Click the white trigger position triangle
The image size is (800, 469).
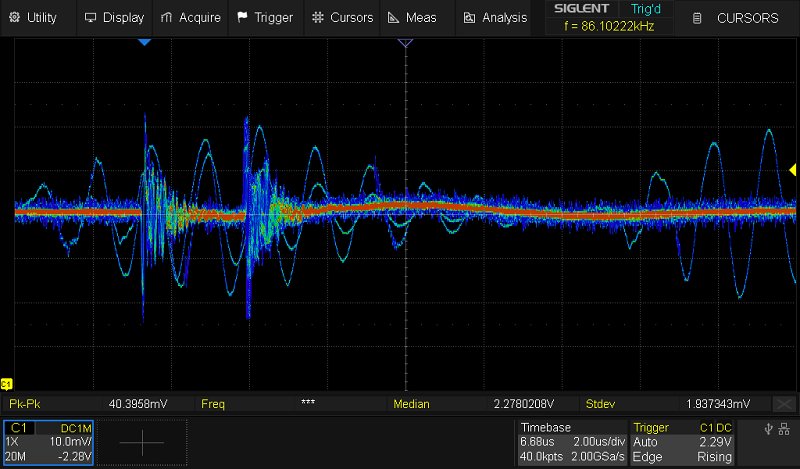[x=405, y=43]
